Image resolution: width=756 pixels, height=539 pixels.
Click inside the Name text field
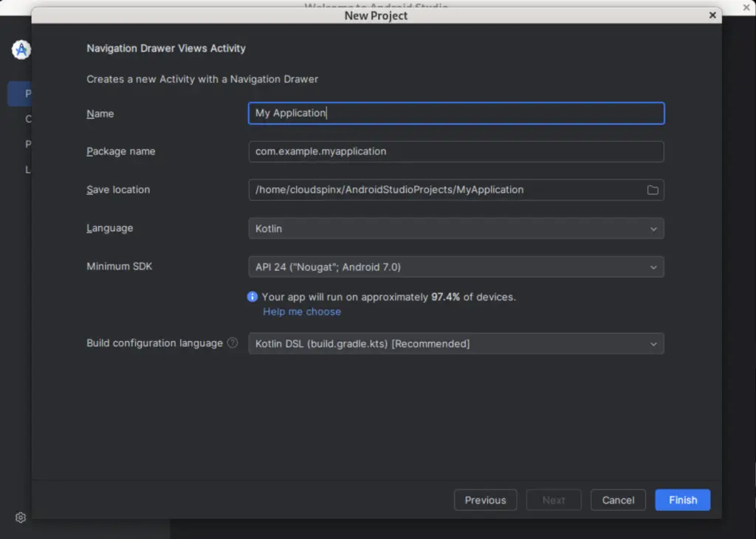tap(455, 113)
